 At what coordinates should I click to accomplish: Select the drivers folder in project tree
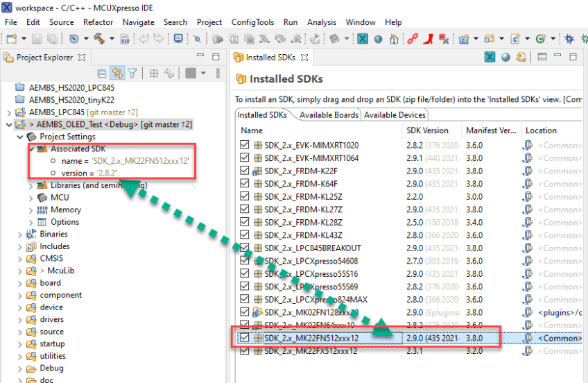(52, 319)
